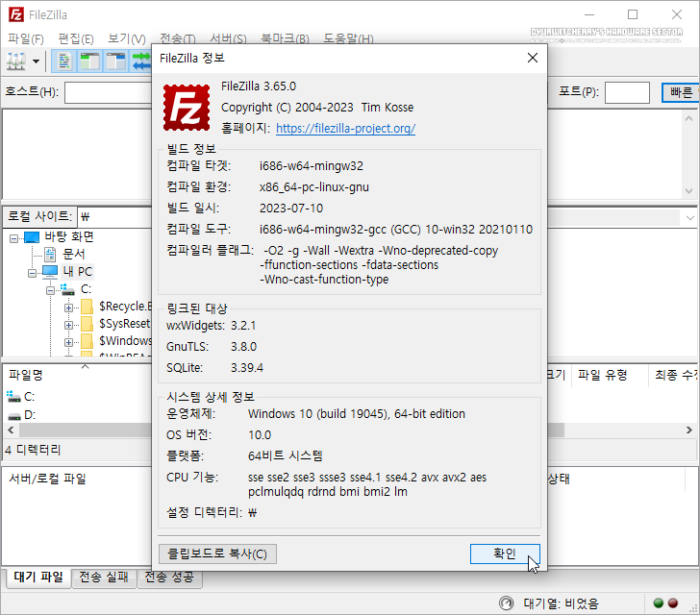Open the 북마크(B) menu
This screenshot has height=615, width=700.
tap(285, 38)
